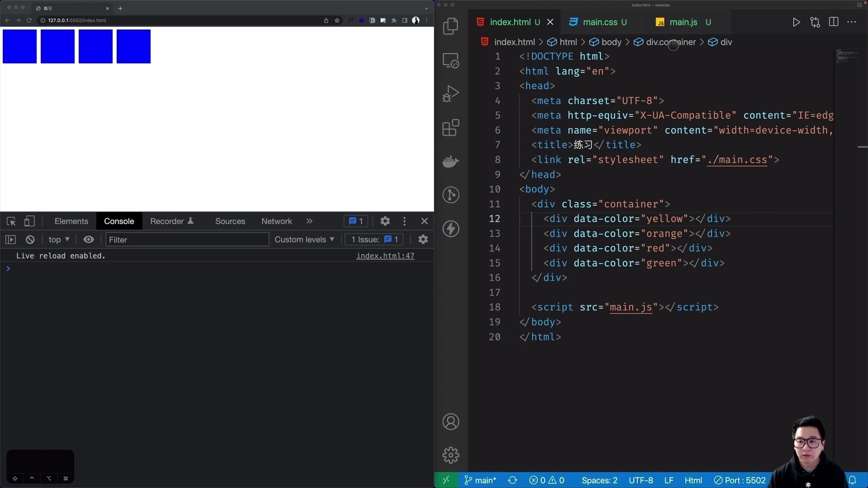Open the index.html:47 link in console
This screenshot has width=868, height=488.
pyautogui.click(x=385, y=256)
